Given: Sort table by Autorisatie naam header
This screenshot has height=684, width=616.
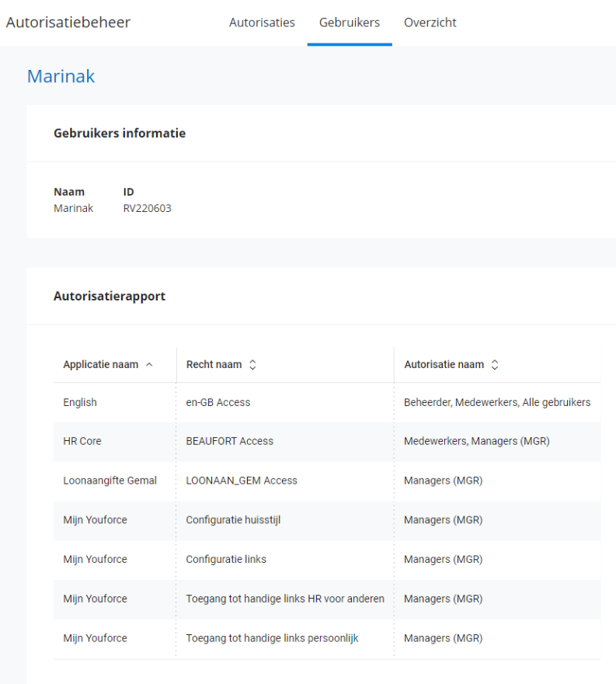Looking at the screenshot, I should click(444, 364).
